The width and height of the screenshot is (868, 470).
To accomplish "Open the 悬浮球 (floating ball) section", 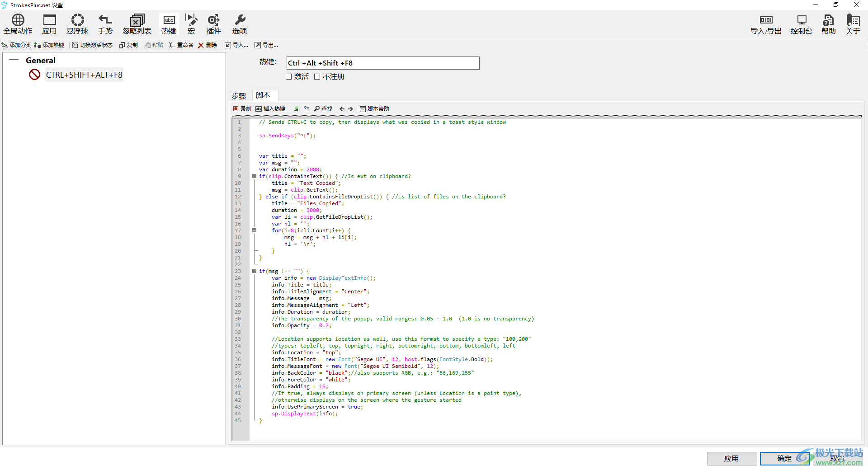I will 77,24.
